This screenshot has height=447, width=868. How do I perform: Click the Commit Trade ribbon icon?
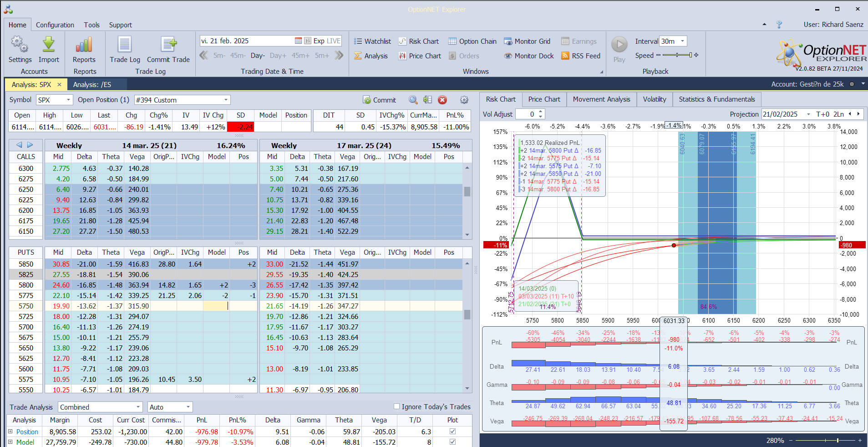pyautogui.click(x=168, y=49)
